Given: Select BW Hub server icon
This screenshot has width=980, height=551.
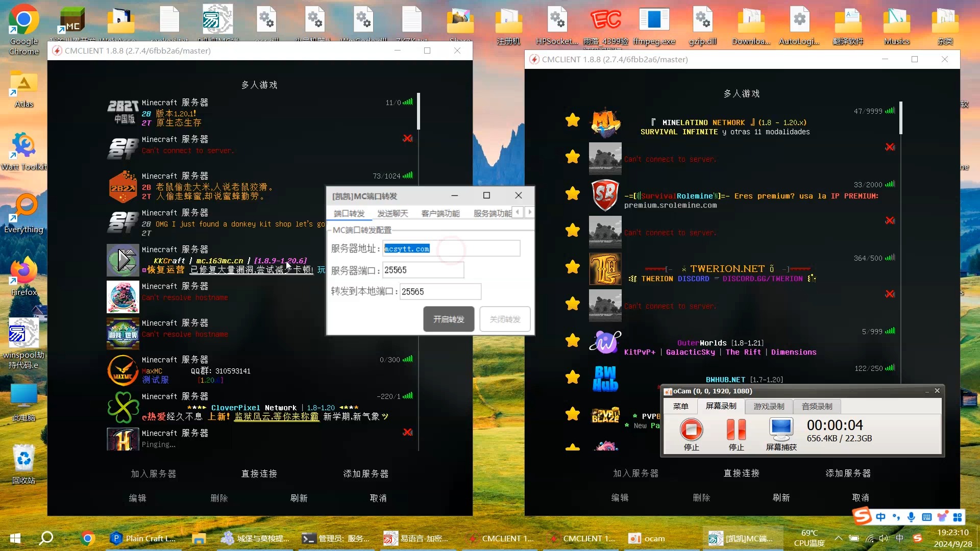Looking at the screenshot, I should click(605, 379).
